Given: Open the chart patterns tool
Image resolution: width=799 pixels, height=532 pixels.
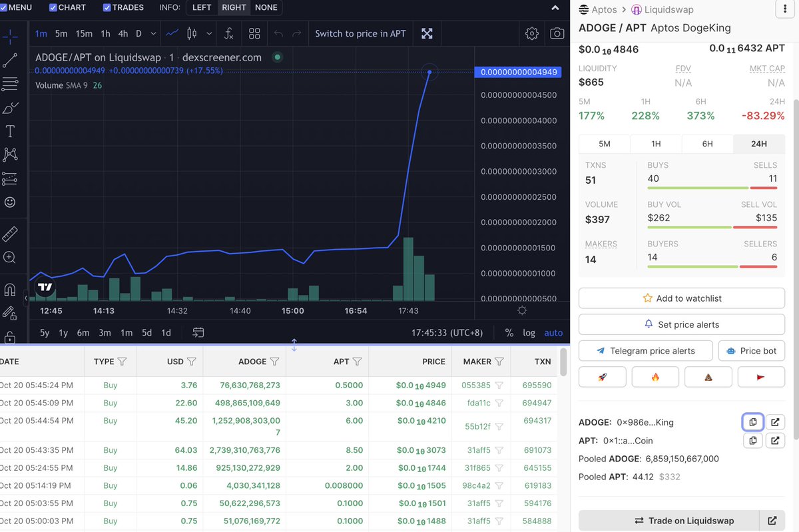Looking at the screenshot, I should point(10,154).
